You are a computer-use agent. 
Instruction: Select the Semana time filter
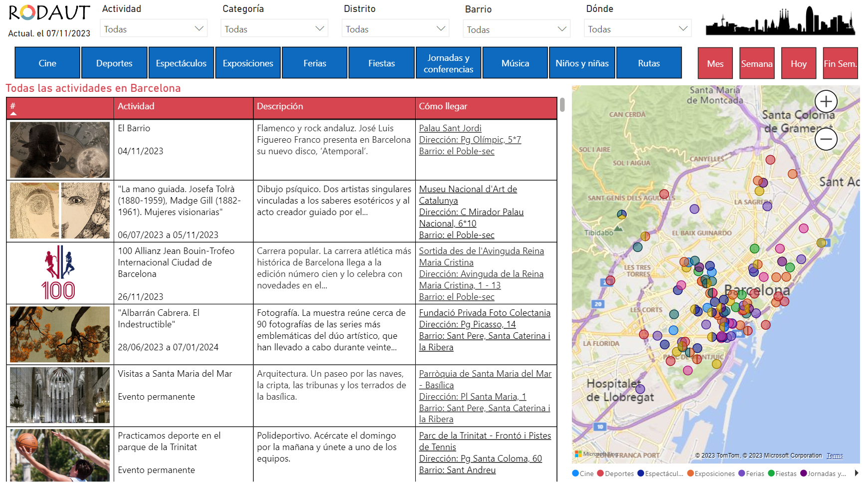757,63
